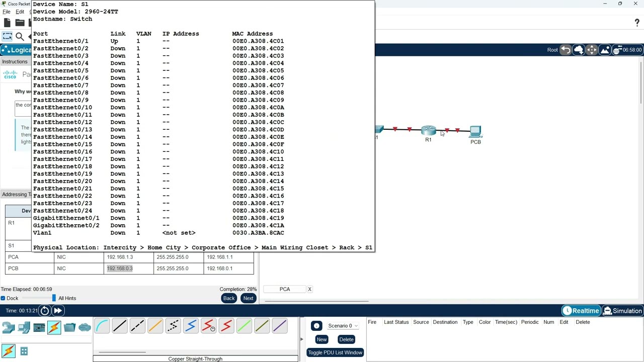The height and width of the screenshot is (362, 644).
Task: Click the Fire column header
Action: pyautogui.click(x=372, y=322)
